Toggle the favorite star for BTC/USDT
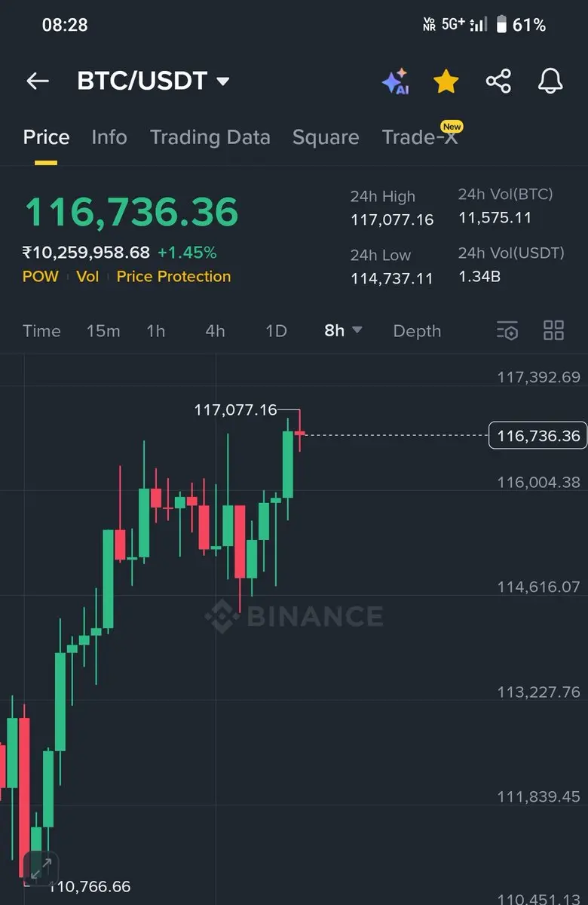This screenshot has width=588, height=905. click(446, 81)
